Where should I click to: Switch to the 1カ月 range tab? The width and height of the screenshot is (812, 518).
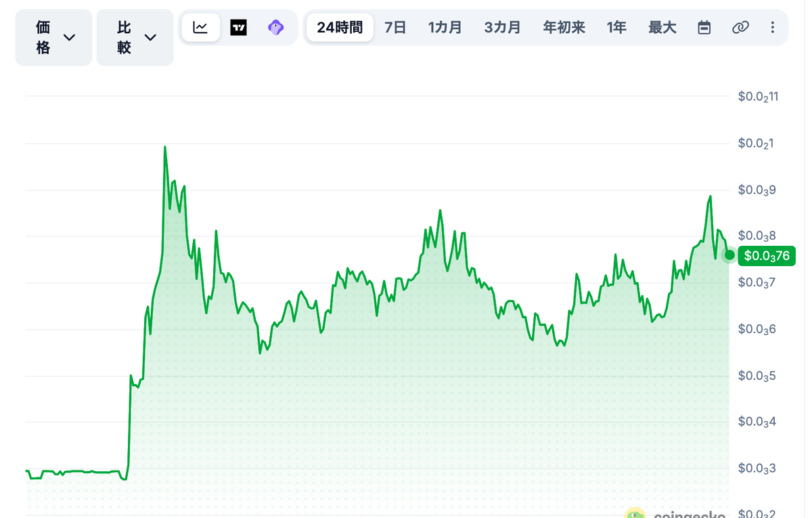[445, 28]
